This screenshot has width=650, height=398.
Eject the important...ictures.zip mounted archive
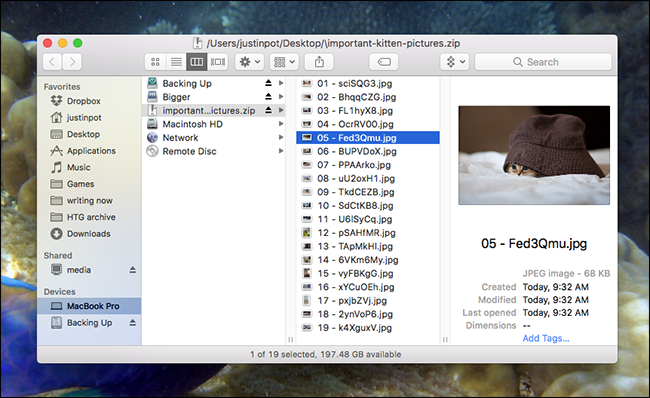(269, 110)
